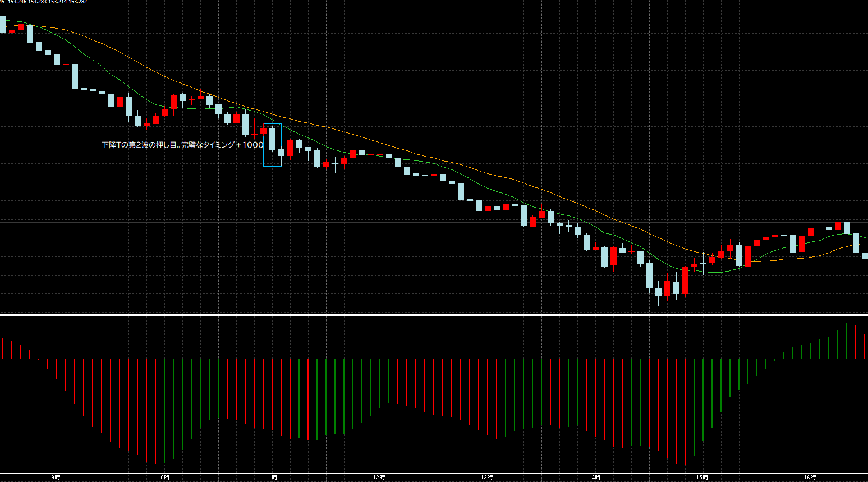Select the Japanese annotation text ending in +1000
868x482 pixels.
tap(182, 145)
